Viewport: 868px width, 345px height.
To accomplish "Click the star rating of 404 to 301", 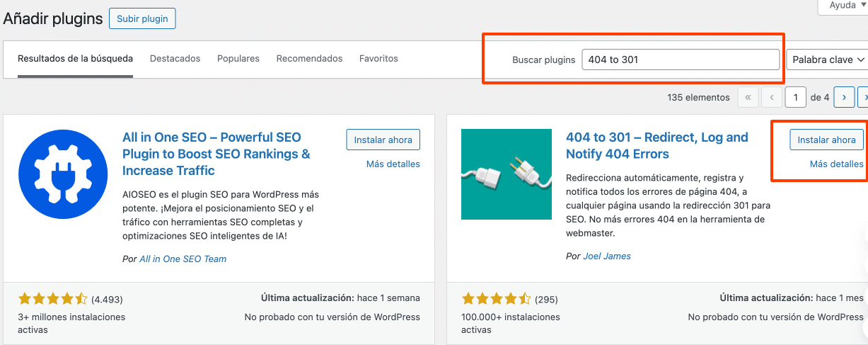I will [x=495, y=299].
